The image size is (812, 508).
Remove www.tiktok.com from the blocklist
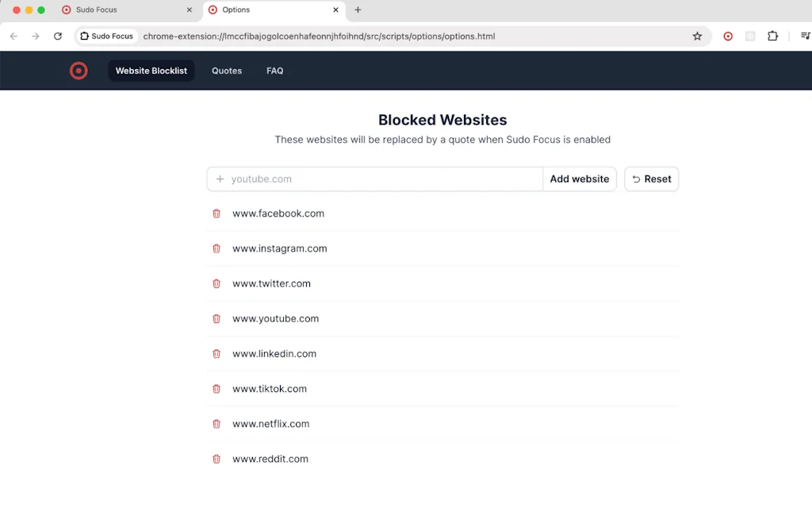[x=216, y=388]
